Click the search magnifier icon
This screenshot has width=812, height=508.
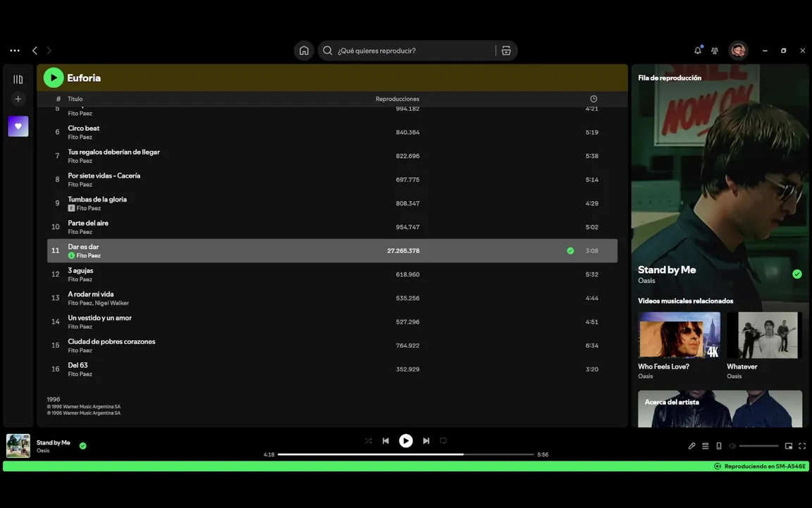(x=327, y=50)
